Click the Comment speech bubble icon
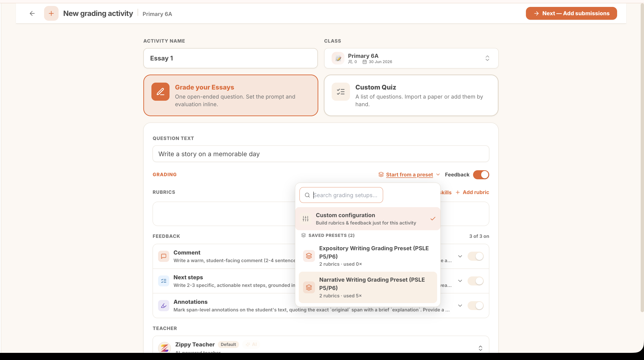The image size is (644, 360). [164, 256]
